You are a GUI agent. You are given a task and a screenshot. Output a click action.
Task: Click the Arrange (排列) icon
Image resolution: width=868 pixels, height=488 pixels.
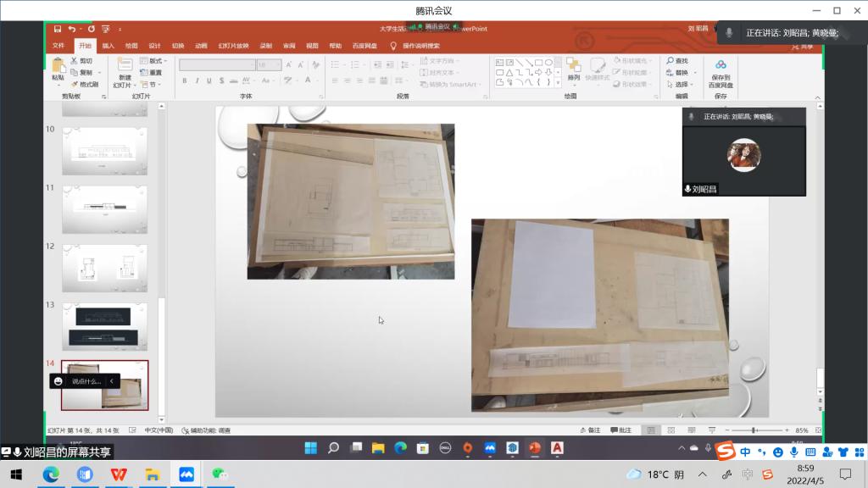[574, 66]
